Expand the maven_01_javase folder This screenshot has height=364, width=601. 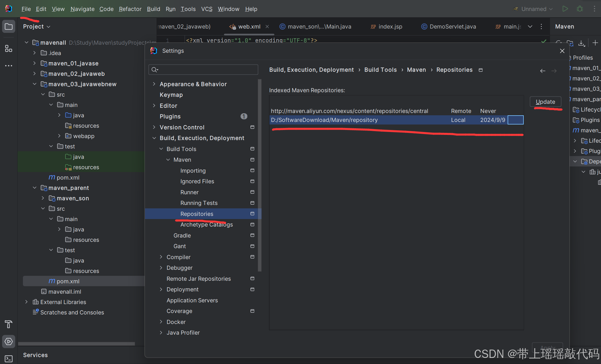click(x=35, y=63)
